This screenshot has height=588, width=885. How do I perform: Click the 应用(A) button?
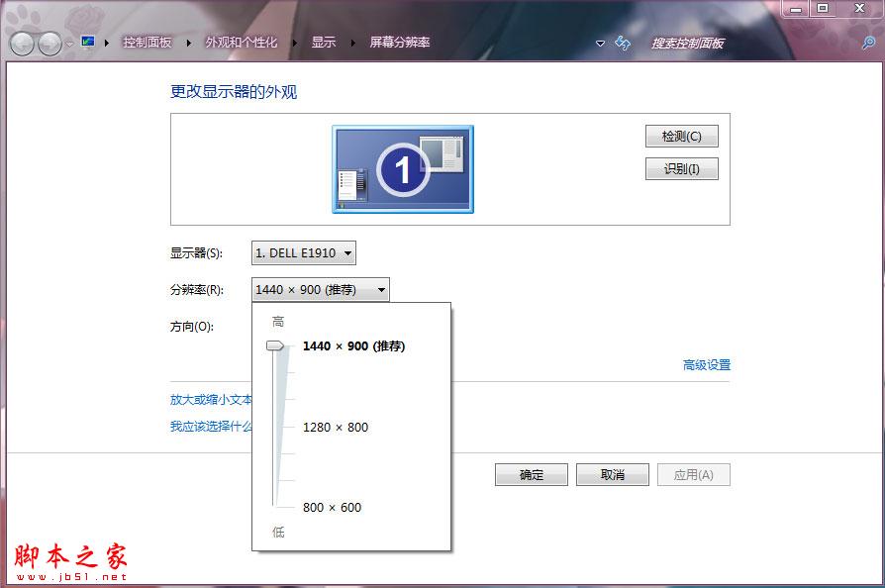693,474
